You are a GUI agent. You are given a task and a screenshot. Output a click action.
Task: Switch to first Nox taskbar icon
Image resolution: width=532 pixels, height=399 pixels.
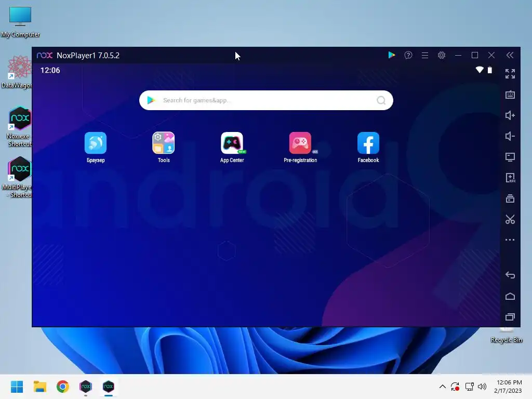(86, 387)
